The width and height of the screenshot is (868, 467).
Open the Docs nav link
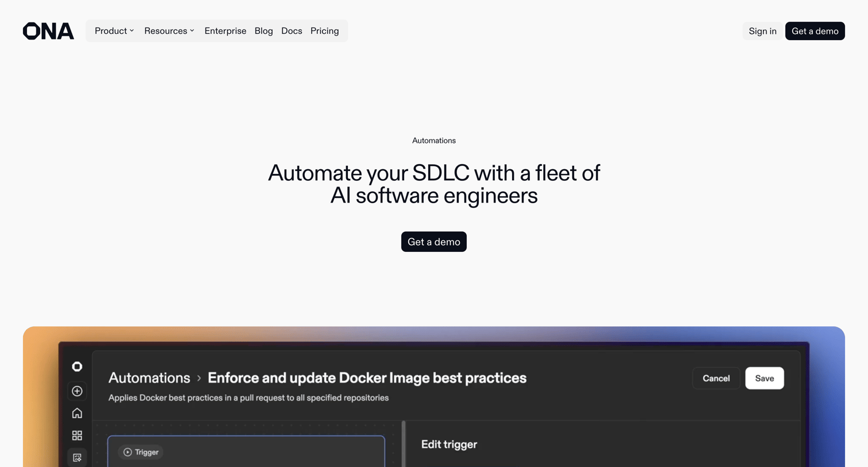pyautogui.click(x=292, y=31)
